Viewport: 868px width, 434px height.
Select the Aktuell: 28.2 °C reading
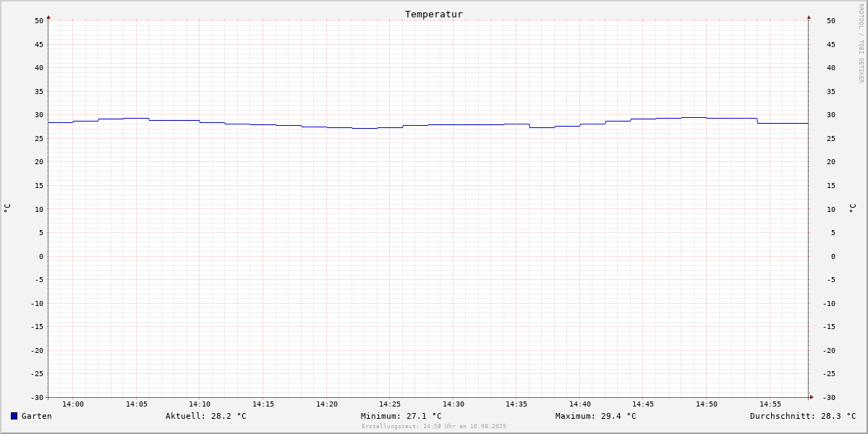pos(206,416)
